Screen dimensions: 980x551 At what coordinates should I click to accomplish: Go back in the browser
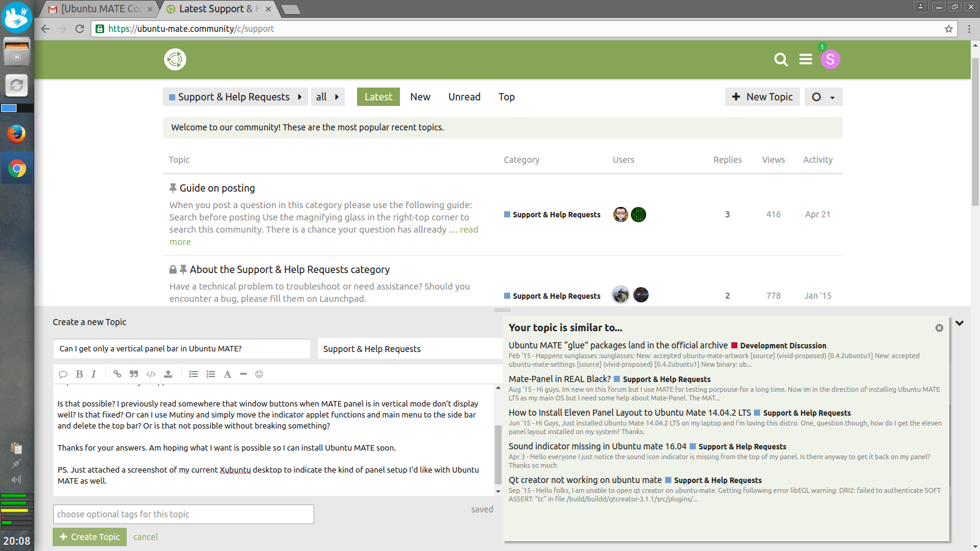point(45,29)
